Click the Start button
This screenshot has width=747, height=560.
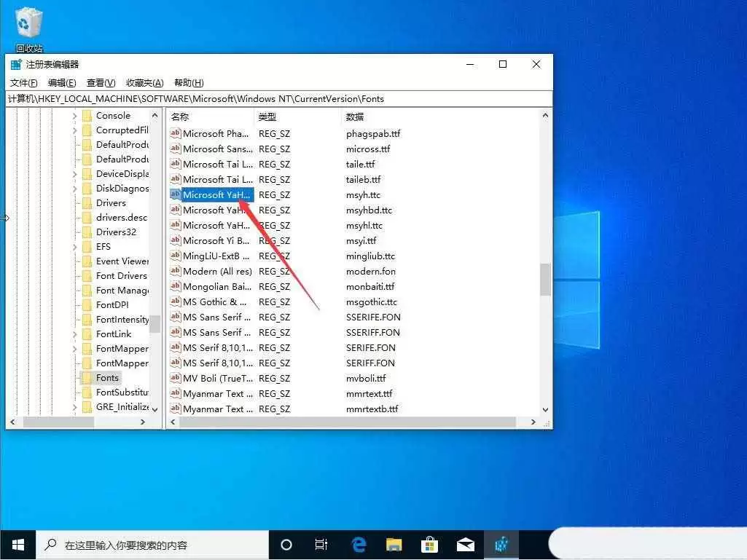tap(17, 544)
